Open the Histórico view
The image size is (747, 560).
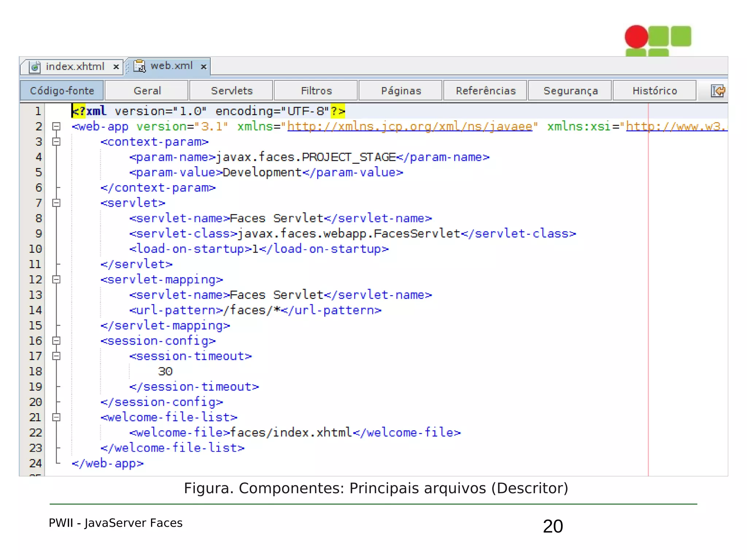pos(655,90)
